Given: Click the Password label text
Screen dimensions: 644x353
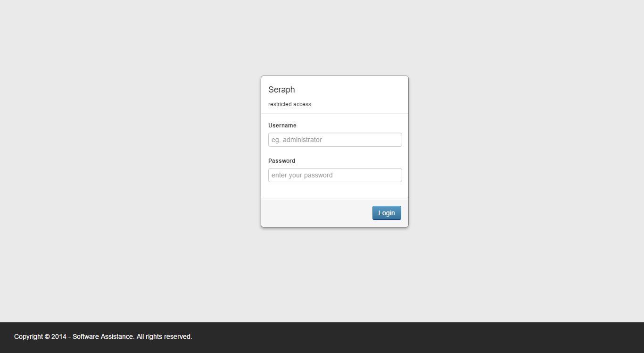Looking at the screenshot, I should point(281,161).
